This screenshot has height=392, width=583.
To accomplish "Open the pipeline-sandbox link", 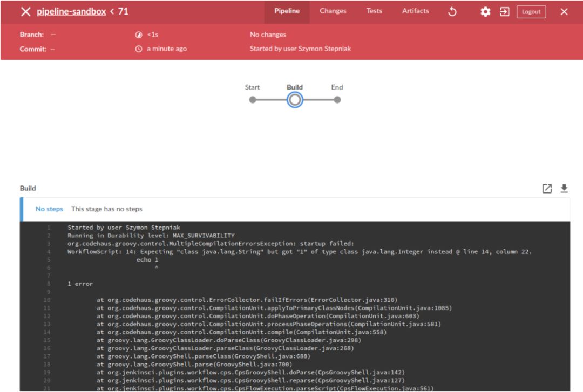I will tap(71, 11).
